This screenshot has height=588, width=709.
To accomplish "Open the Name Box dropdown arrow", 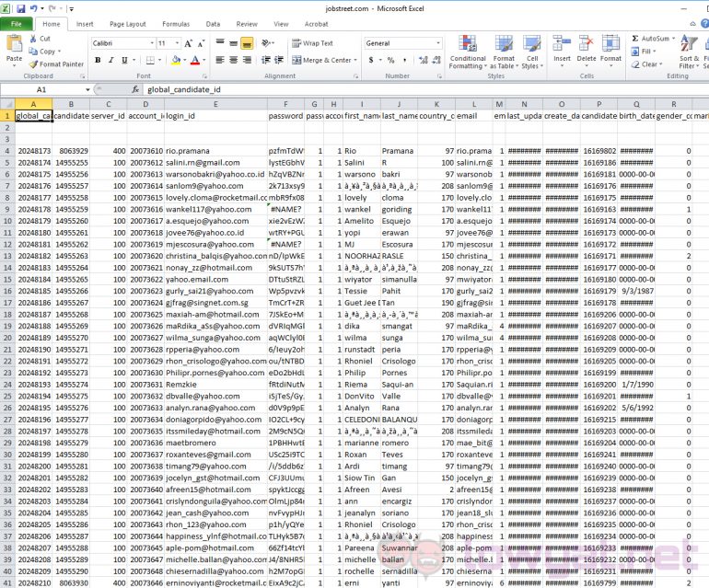I will tap(87, 89).
